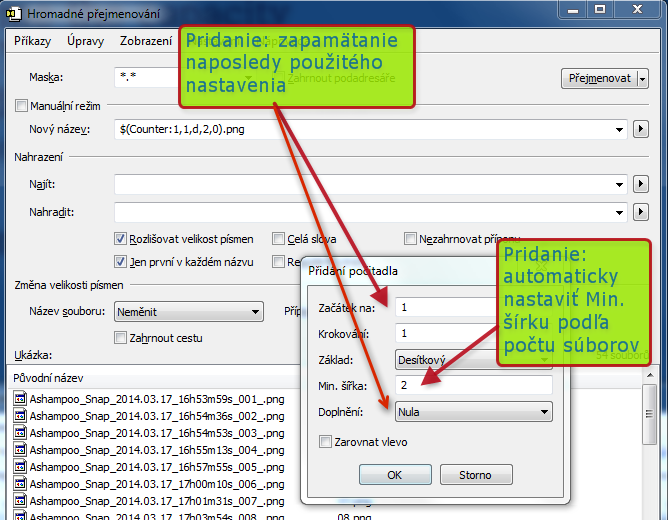Open the Úpravy menu

(x=85, y=41)
